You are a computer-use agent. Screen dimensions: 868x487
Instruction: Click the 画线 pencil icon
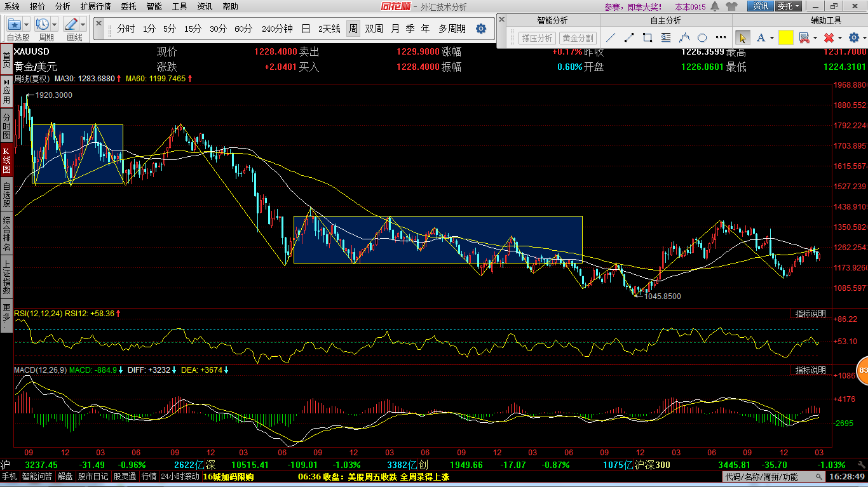[x=71, y=25]
